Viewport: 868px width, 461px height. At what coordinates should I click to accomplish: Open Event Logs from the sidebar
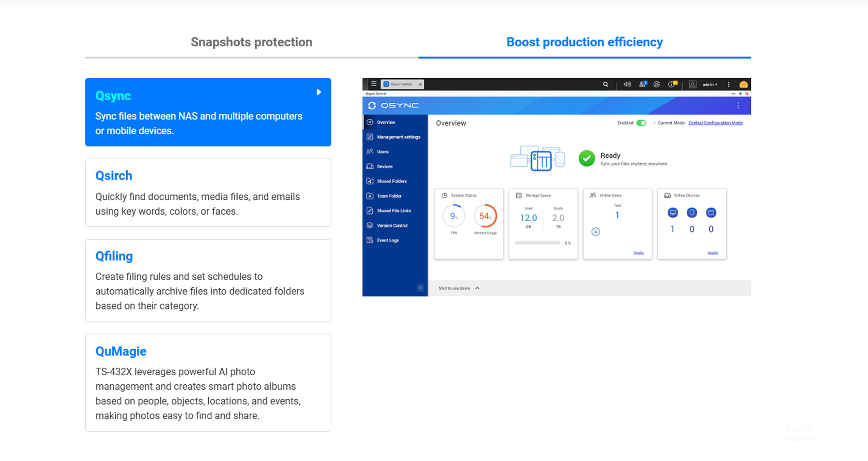tap(388, 240)
